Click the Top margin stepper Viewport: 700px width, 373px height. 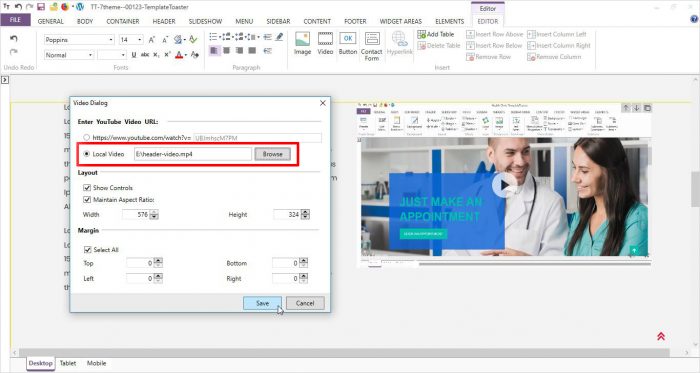[x=158, y=263]
